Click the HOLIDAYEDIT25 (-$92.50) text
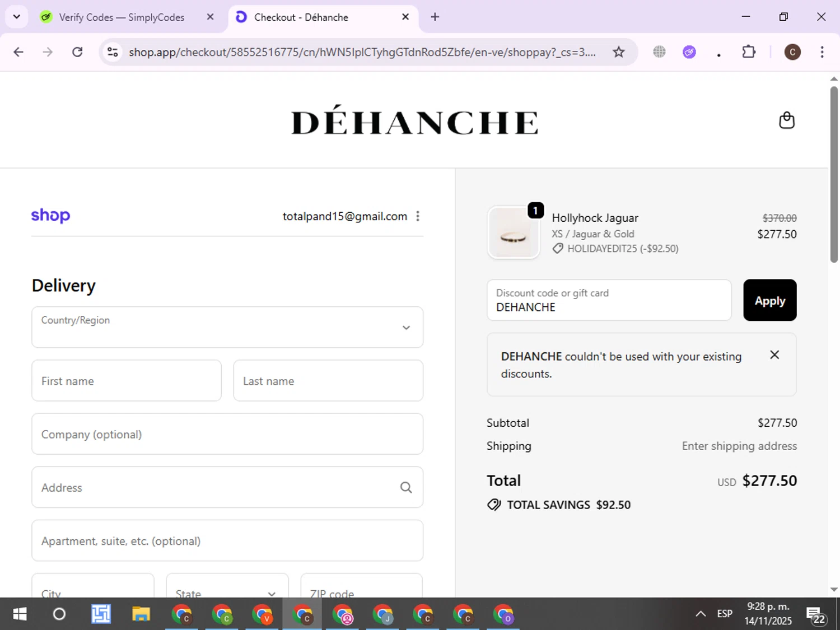840x630 pixels. click(x=623, y=249)
